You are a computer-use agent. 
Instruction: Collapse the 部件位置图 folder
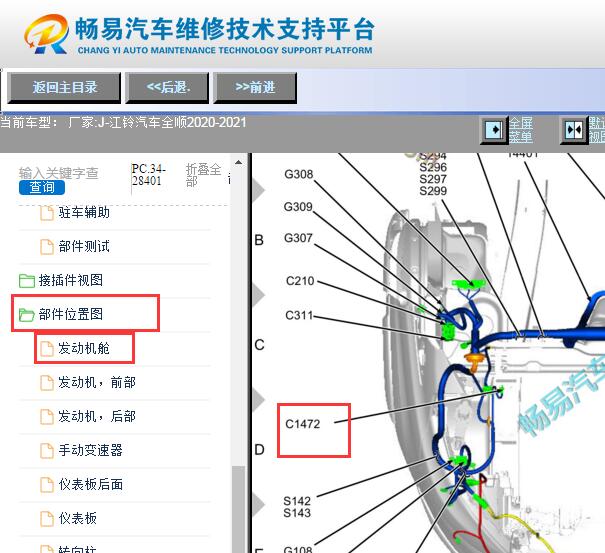71,314
